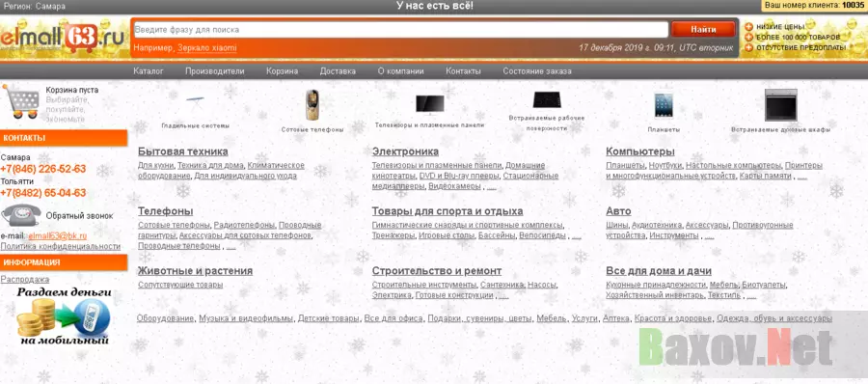The height and width of the screenshot is (384, 868).
Task: Click the elmall63.ru logo
Action: coord(62,39)
